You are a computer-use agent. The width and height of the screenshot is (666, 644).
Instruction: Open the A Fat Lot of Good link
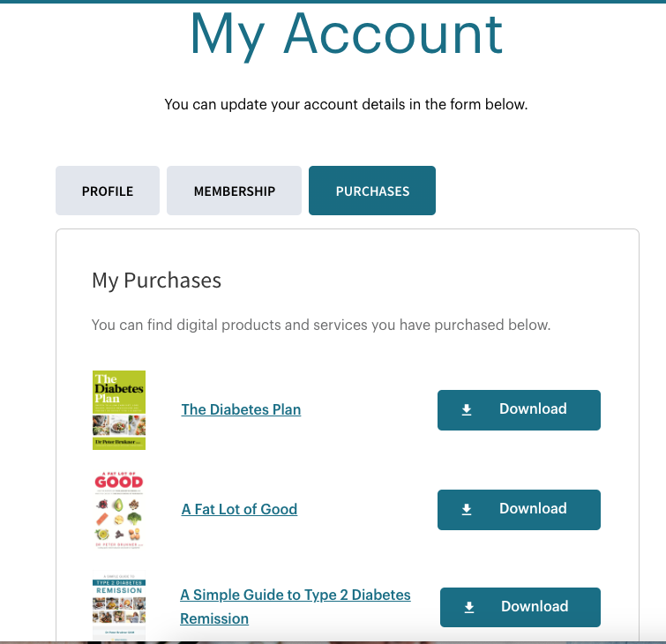click(x=240, y=509)
